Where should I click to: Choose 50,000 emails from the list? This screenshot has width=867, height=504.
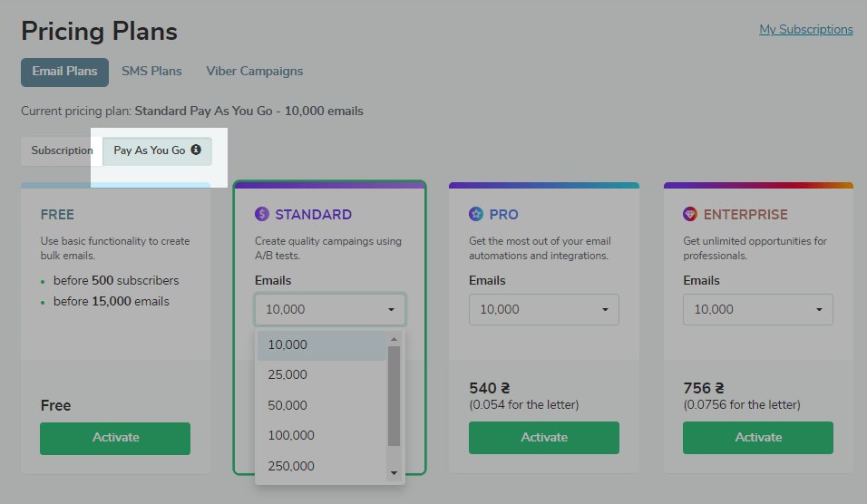[x=287, y=405]
